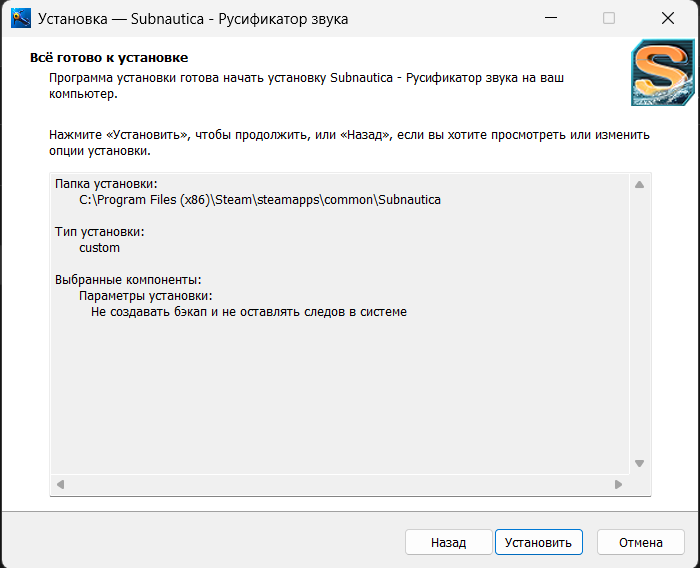Click 'Тип установки:' label
This screenshot has width=700, height=568.
(x=100, y=232)
